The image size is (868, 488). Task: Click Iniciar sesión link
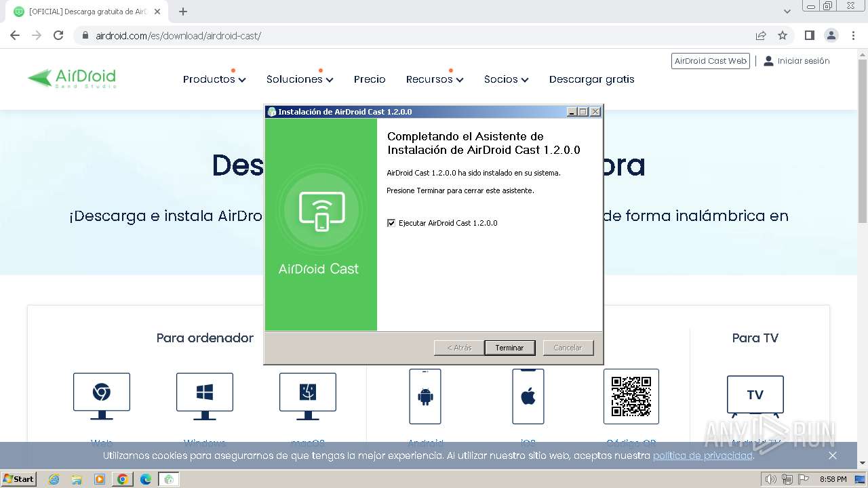(797, 61)
